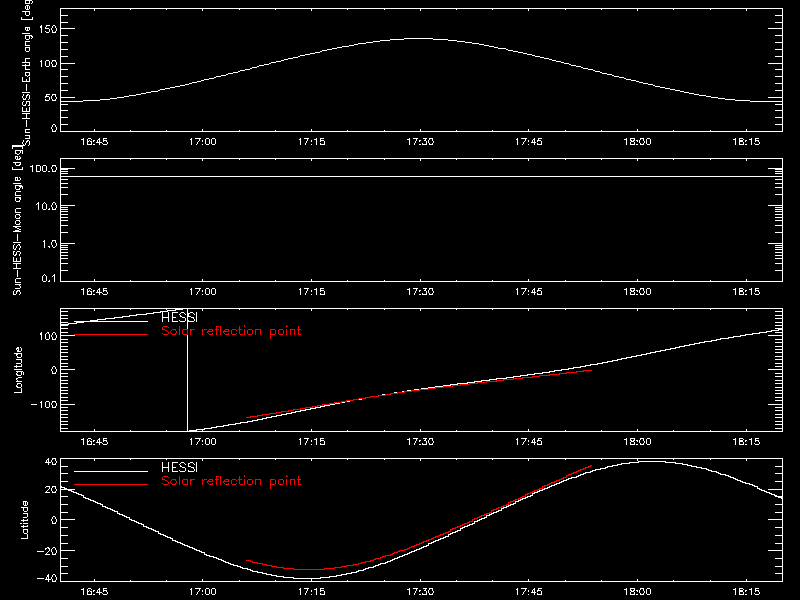Click the Sun-HESSI-Earth angle axis title
This screenshot has height=600, width=800.
tap(27, 70)
